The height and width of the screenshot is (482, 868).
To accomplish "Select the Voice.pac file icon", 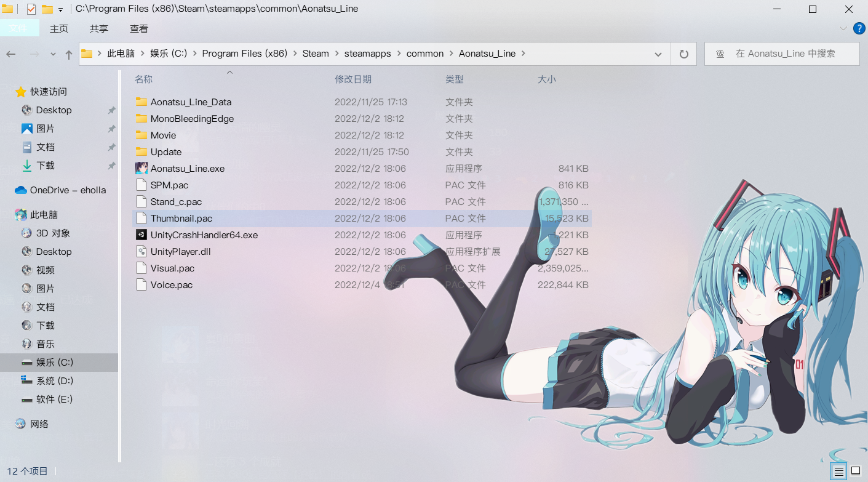I will click(x=141, y=285).
